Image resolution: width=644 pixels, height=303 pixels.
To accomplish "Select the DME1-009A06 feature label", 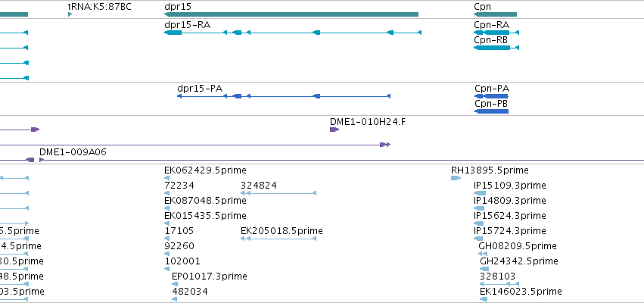I will click(x=73, y=152).
